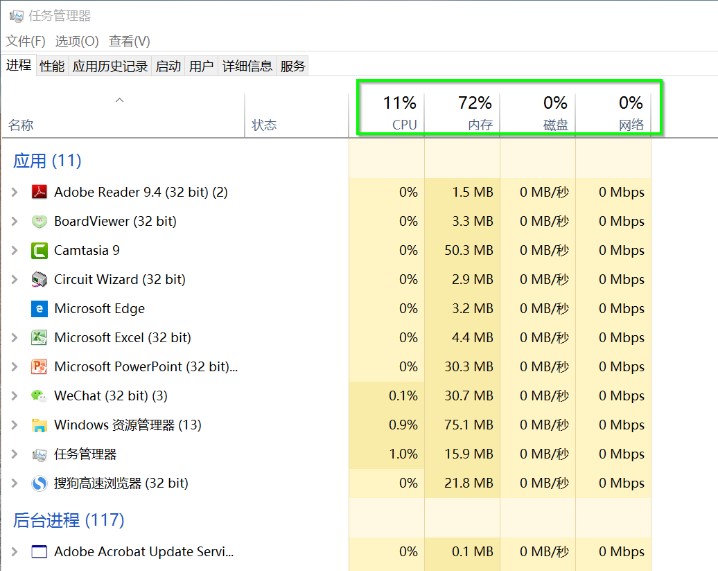Expand the 搜狗高速浏览器 row
The image size is (718, 571).
point(14,483)
